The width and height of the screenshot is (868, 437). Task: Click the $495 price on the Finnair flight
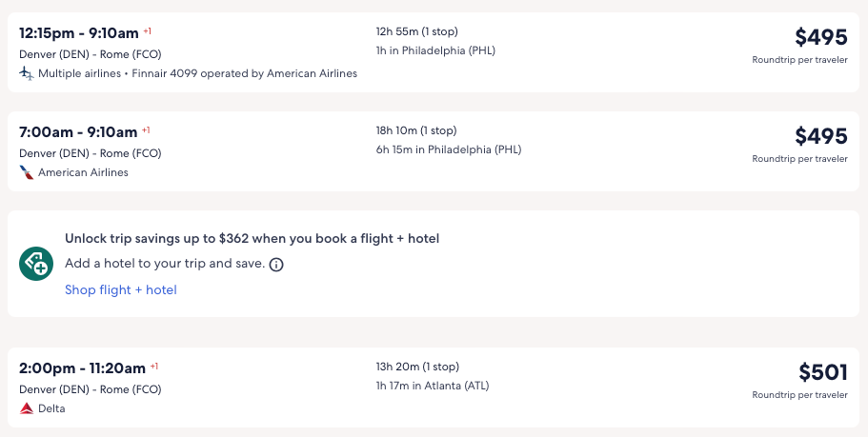pos(820,37)
